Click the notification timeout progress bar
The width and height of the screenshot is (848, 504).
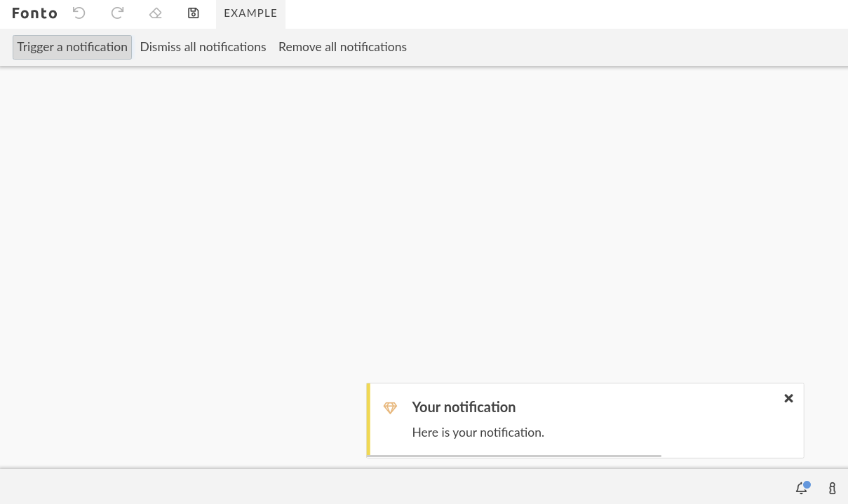(x=516, y=456)
